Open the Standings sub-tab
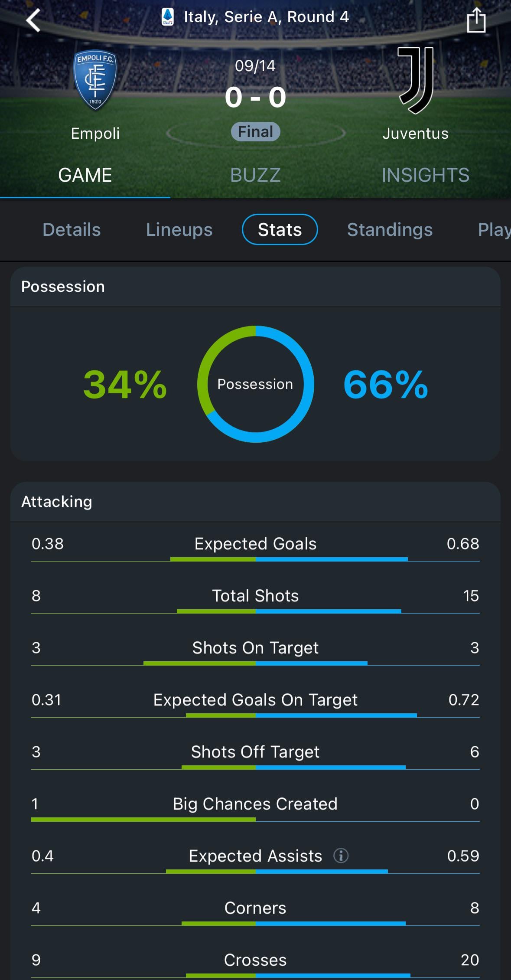511x980 pixels. coord(390,230)
